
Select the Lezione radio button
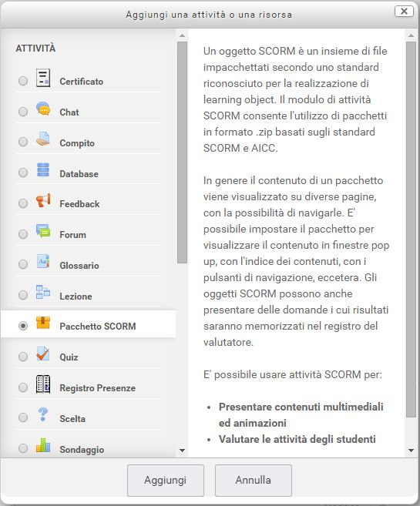(23, 295)
